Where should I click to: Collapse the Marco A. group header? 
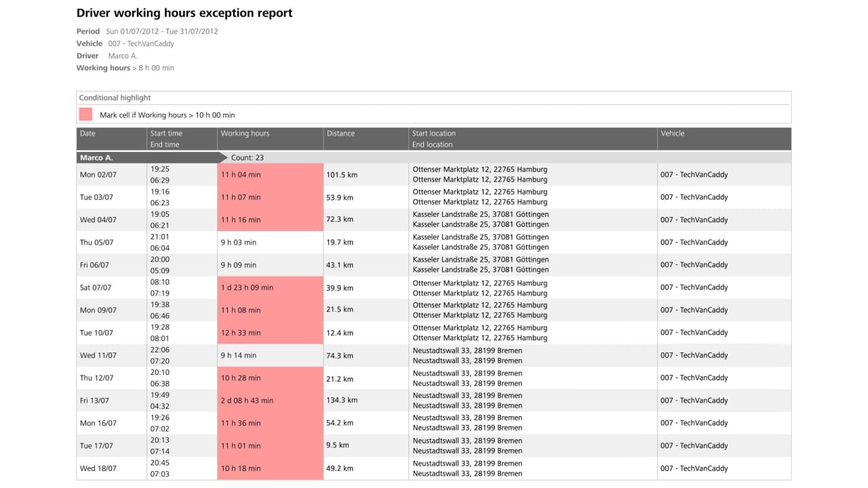point(96,157)
